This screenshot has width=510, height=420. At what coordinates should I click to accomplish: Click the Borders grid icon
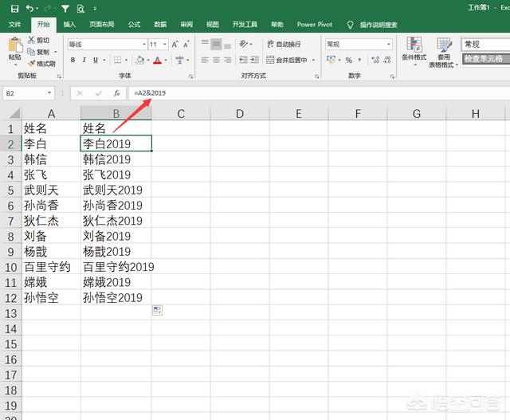[117, 60]
